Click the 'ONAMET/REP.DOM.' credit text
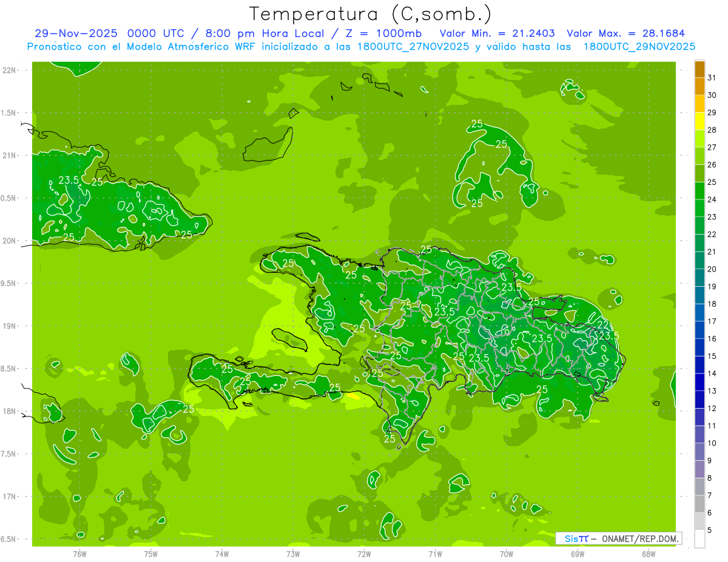Screen dimensions: 728x562 click(x=639, y=538)
